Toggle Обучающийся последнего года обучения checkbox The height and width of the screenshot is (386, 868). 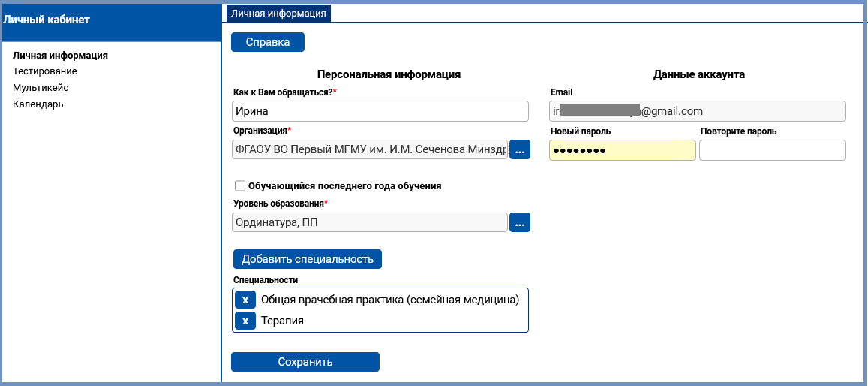[x=240, y=186]
